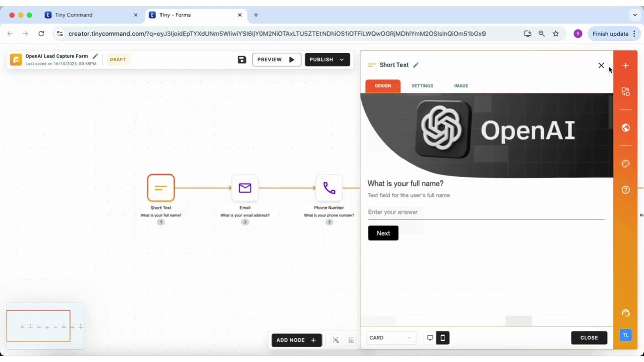Select the Email node on canvas
The width and height of the screenshot is (644, 362).
coord(245,188)
